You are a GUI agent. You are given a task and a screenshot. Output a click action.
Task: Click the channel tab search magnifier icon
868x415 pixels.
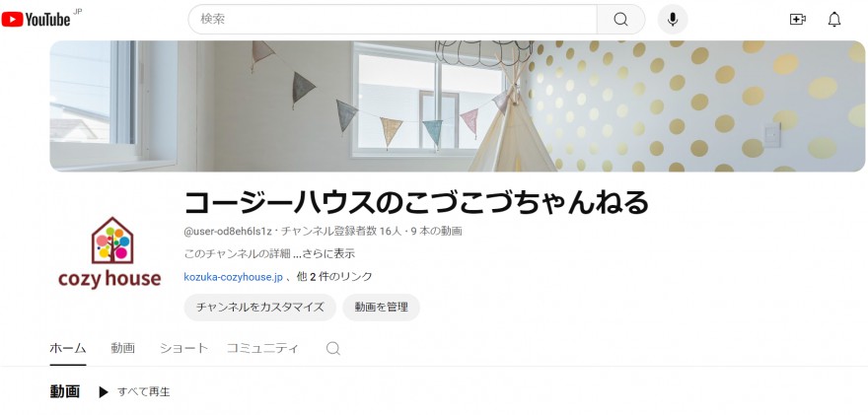[x=332, y=348]
